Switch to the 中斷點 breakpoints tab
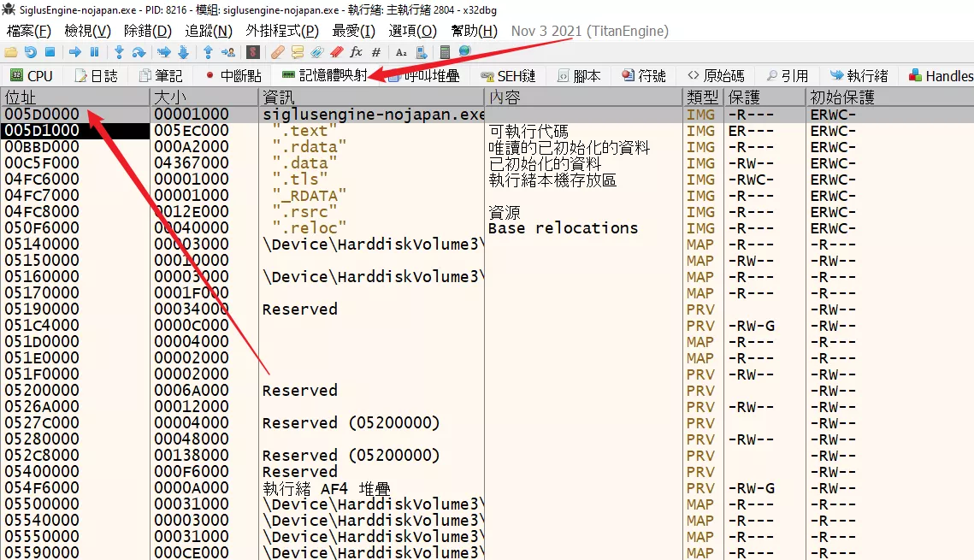Viewport: 974px width, 560px height. (233, 76)
